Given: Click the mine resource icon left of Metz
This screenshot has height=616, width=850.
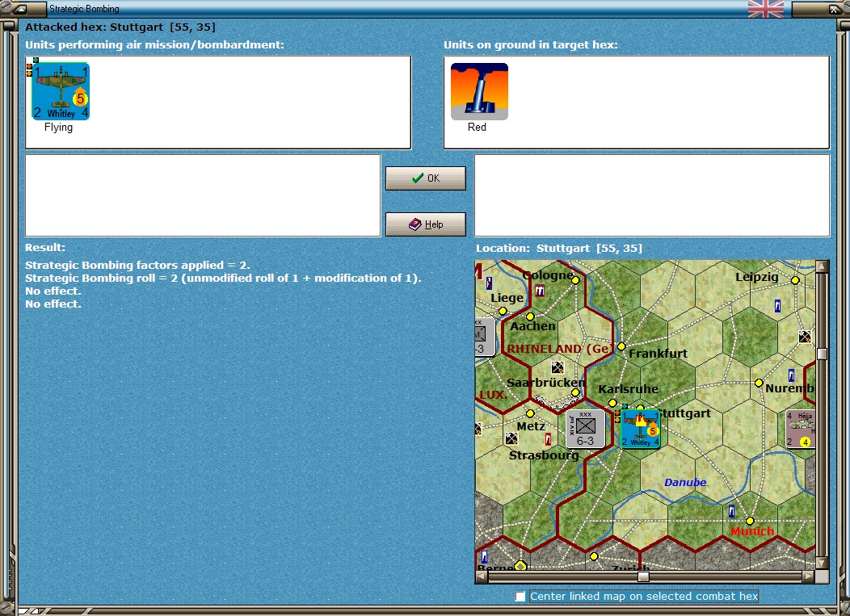Looking at the screenshot, I should [x=511, y=438].
